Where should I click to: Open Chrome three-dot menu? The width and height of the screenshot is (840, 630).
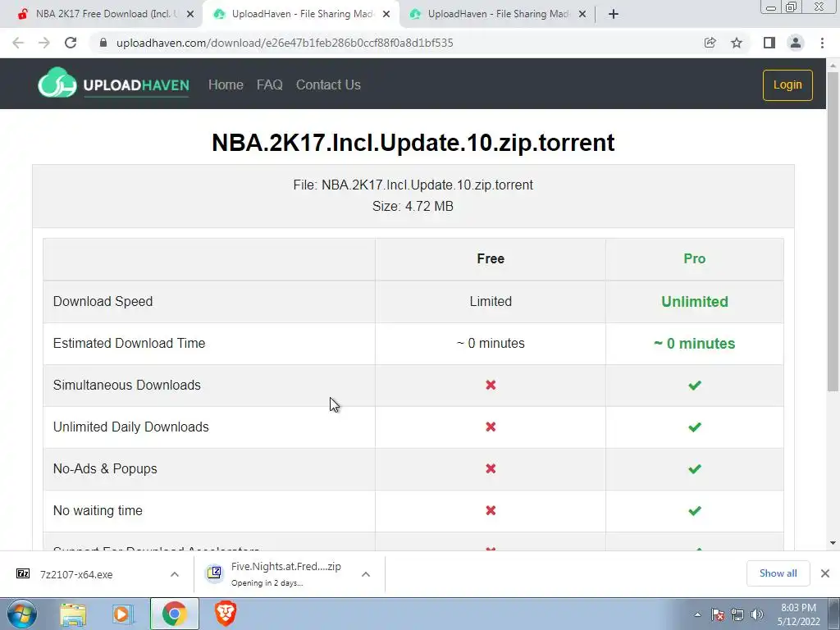[x=822, y=43]
